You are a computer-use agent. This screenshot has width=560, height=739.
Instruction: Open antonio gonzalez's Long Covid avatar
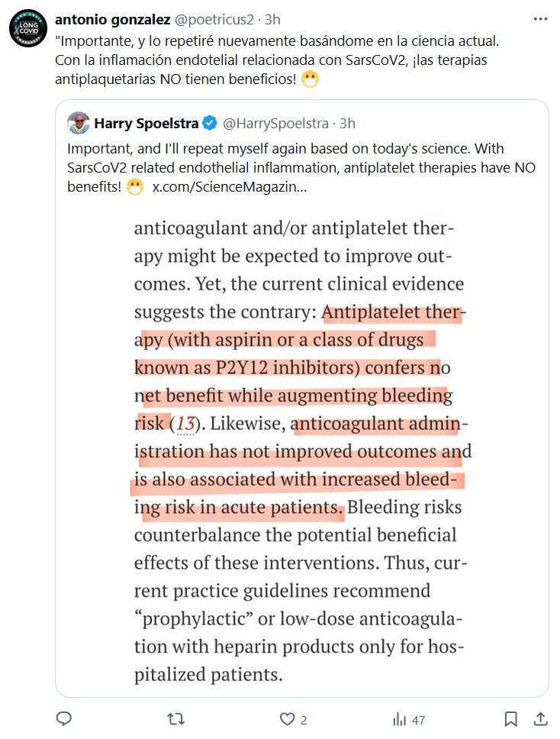(x=28, y=33)
